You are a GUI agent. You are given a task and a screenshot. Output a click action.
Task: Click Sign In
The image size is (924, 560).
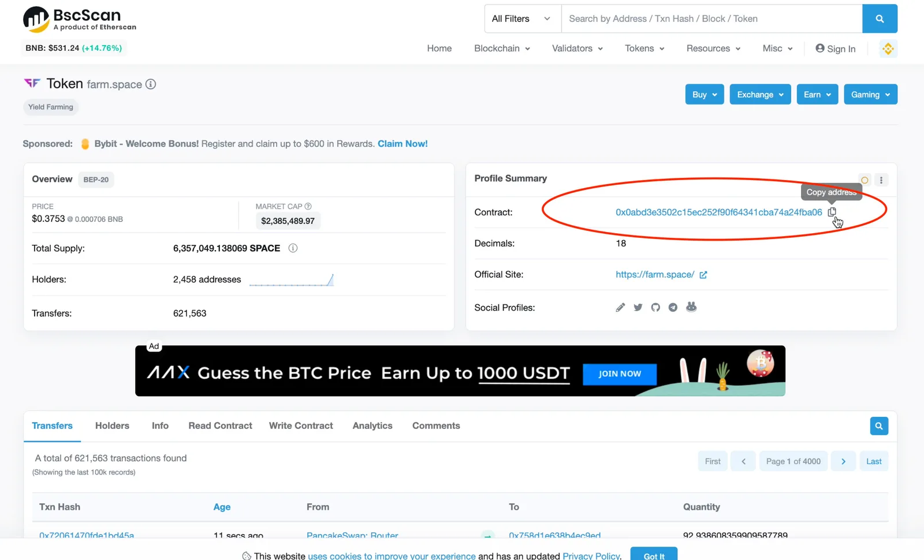pyautogui.click(x=835, y=48)
